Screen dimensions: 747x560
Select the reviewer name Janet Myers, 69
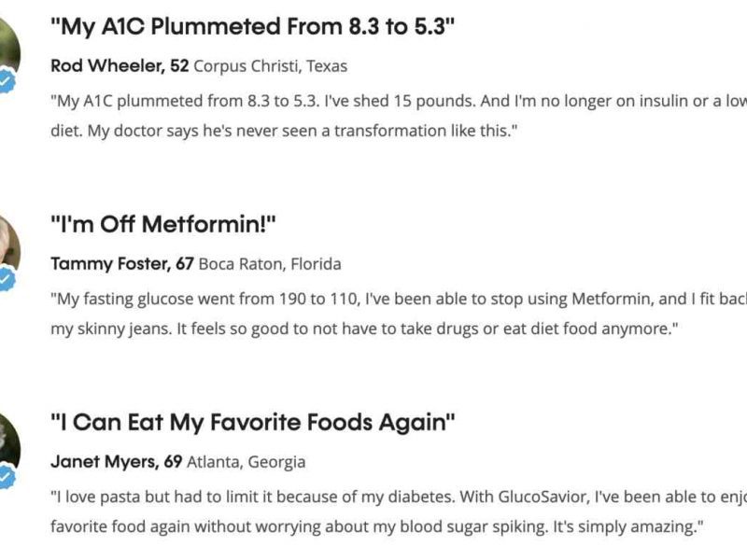pos(116,462)
